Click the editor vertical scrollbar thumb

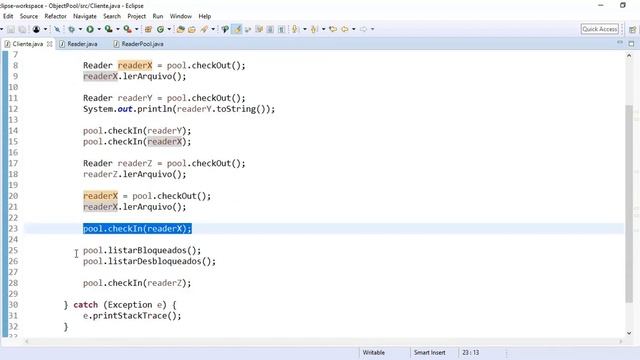pyautogui.click(x=629, y=204)
